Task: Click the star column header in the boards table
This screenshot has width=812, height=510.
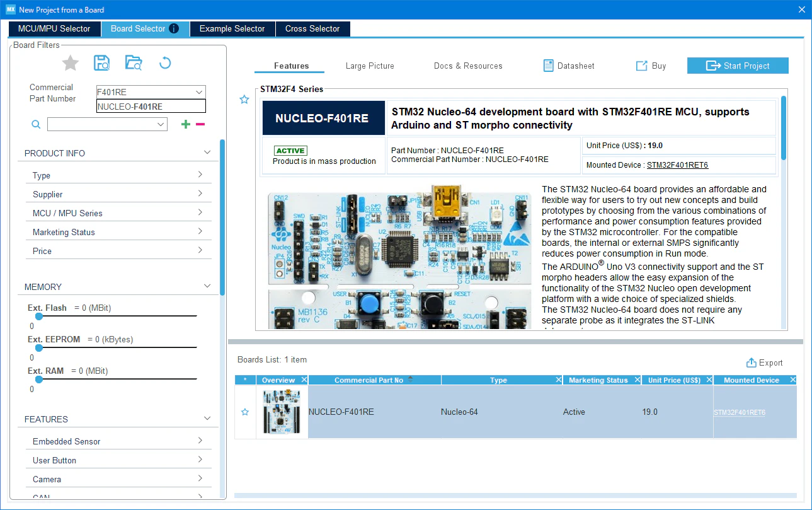Action: (245, 380)
